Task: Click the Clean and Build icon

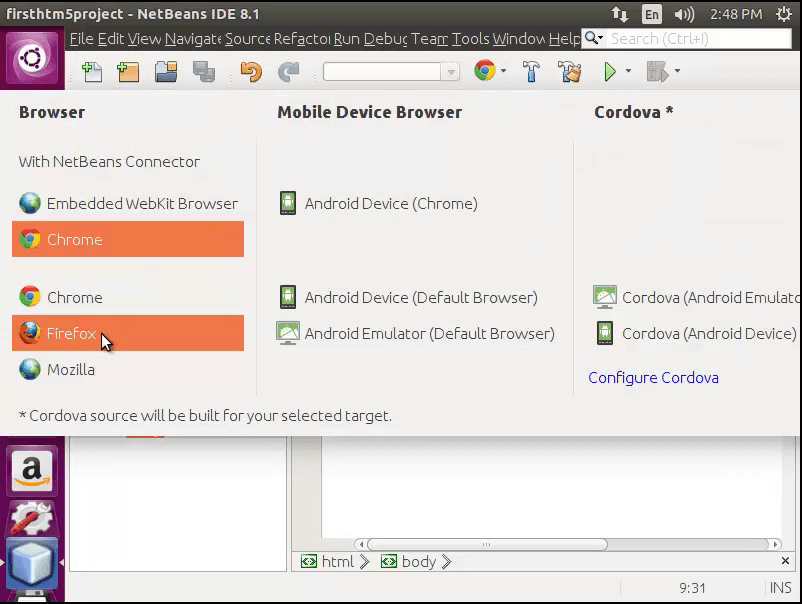Action: click(569, 72)
